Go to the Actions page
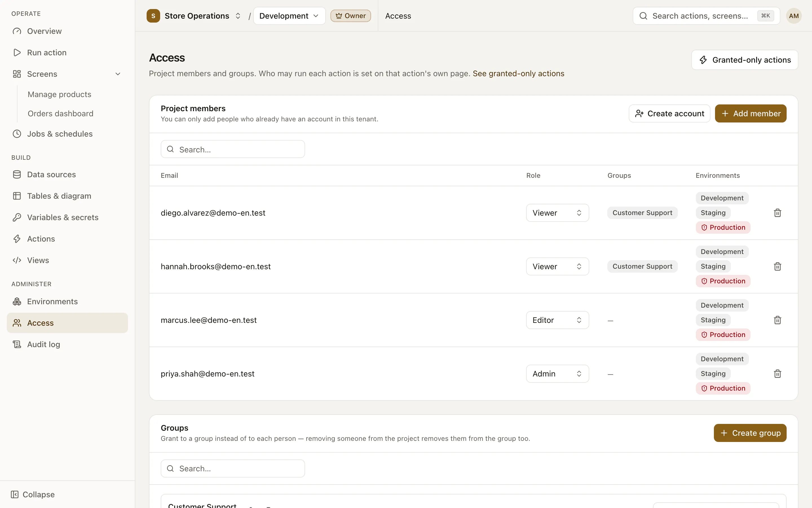812x508 pixels. tap(67, 239)
